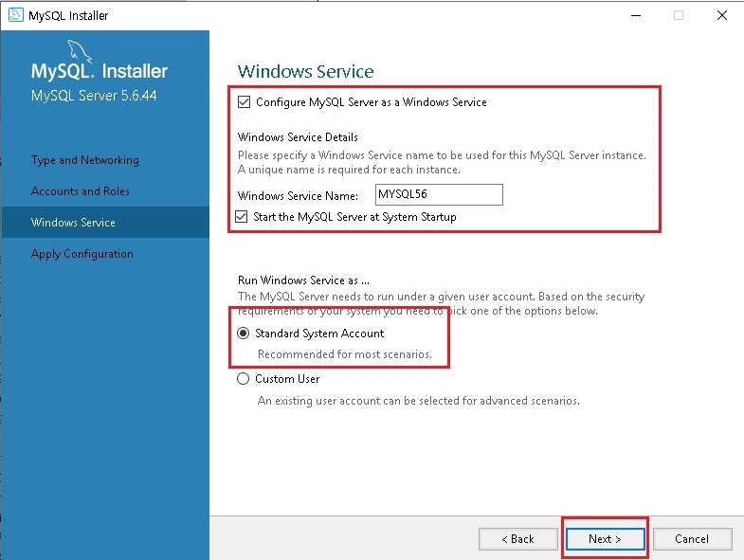744x560 pixels.
Task: Click the Next button
Action: tap(605, 539)
